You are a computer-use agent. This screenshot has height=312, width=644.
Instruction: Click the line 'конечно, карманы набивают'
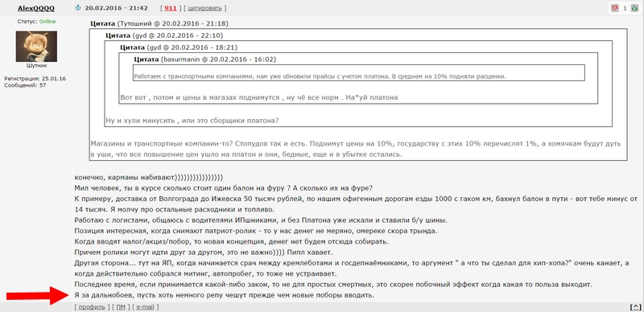[x=149, y=178]
